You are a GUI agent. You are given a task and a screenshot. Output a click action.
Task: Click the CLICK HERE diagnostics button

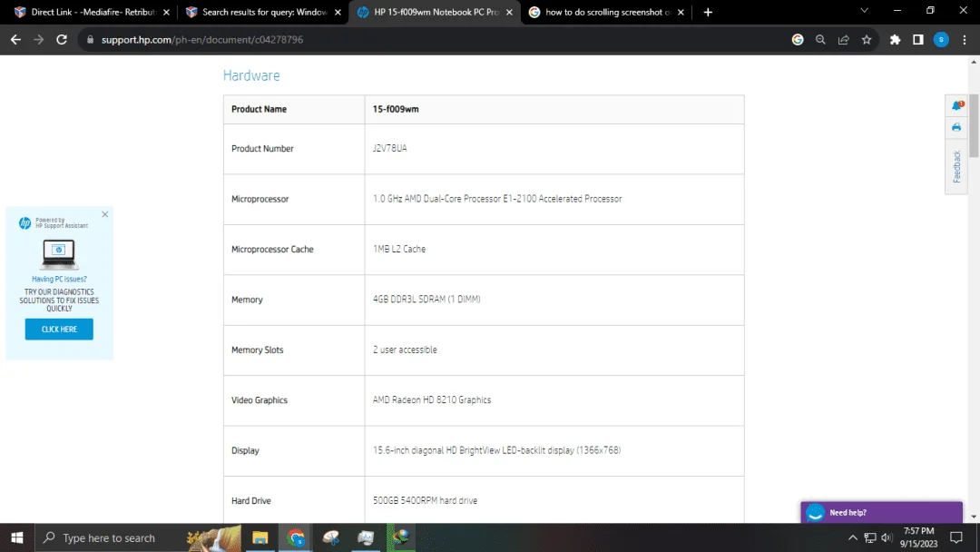59,329
